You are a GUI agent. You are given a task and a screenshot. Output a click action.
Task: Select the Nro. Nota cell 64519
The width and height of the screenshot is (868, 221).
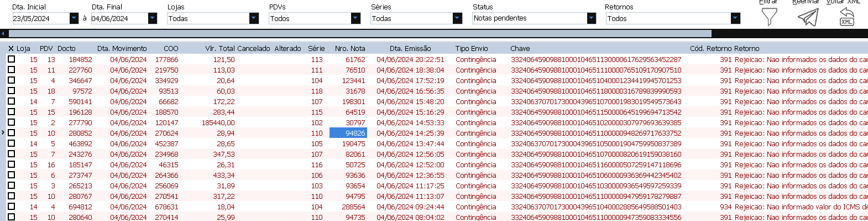(355, 112)
